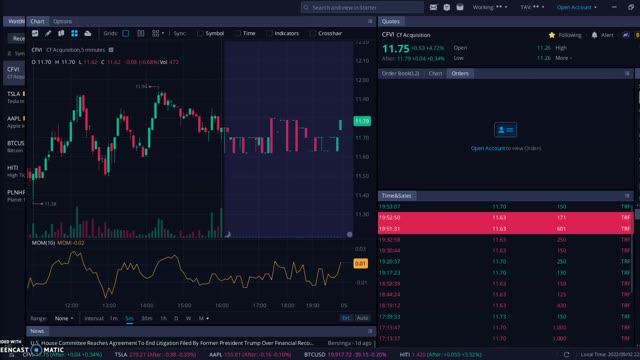Open the Chart panel menu icon
This screenshot has width=640, height=360.
pos(370,21)
